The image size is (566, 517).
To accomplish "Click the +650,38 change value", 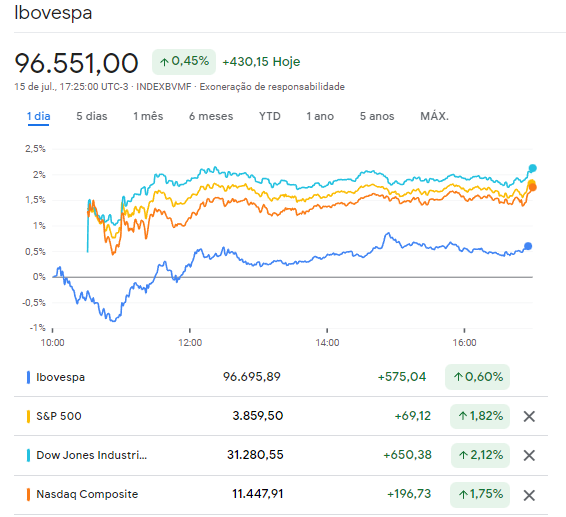I will [x=407, y=455].
